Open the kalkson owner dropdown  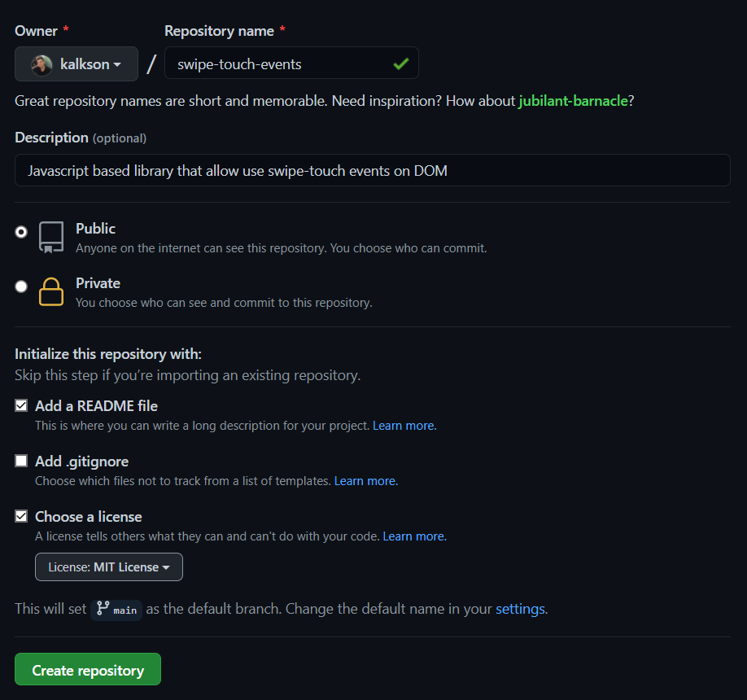76,63
